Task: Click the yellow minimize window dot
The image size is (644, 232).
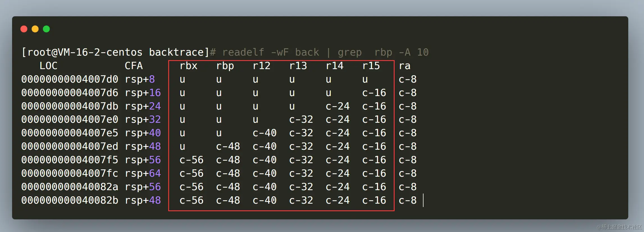Action: pos(35,29)
